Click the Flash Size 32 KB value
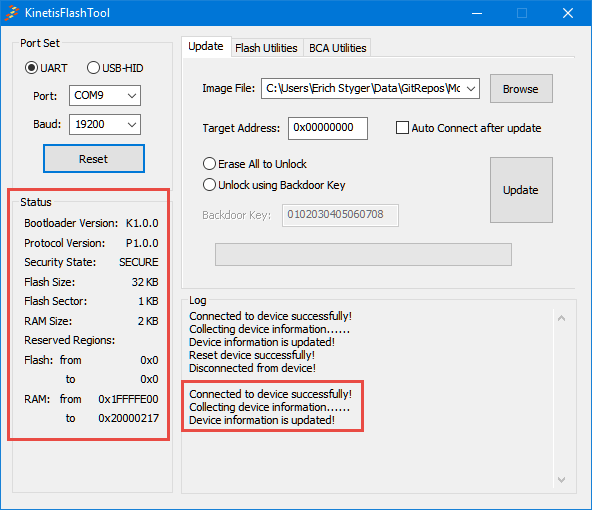592x510 pixels. pos(145,282)
